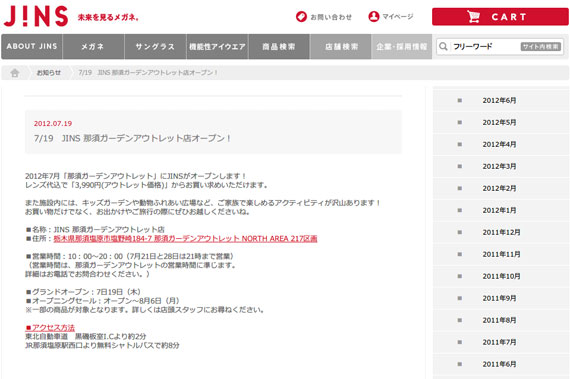Viewport: 570px width, 379px height.
Task: Open 2012年6月 archive
Action: (499, 101)
